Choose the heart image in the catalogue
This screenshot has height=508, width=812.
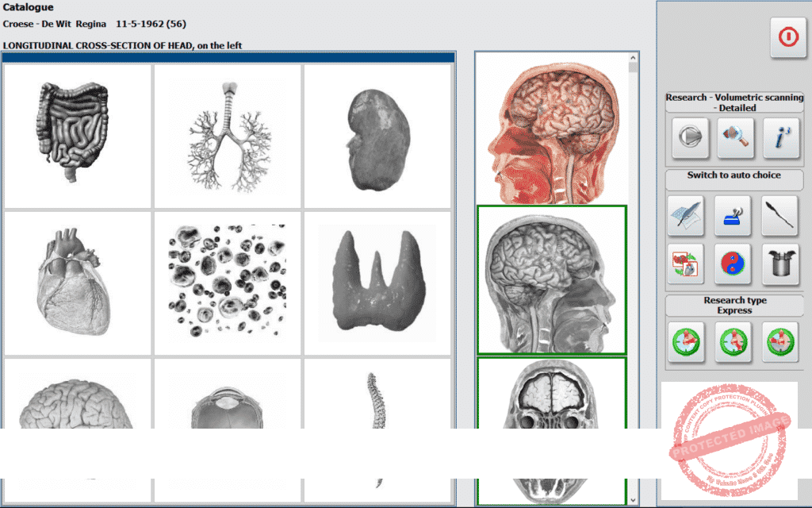tap(77, 283)
